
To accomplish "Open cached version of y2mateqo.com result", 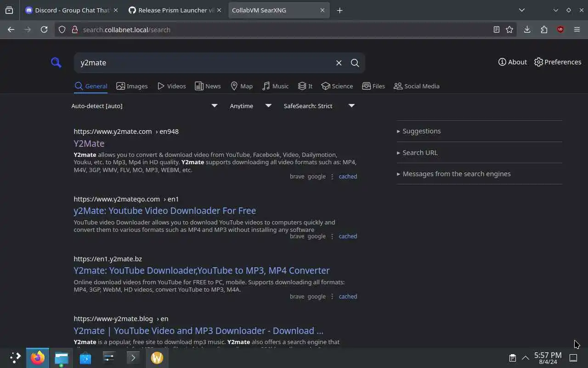I will 348,236.
